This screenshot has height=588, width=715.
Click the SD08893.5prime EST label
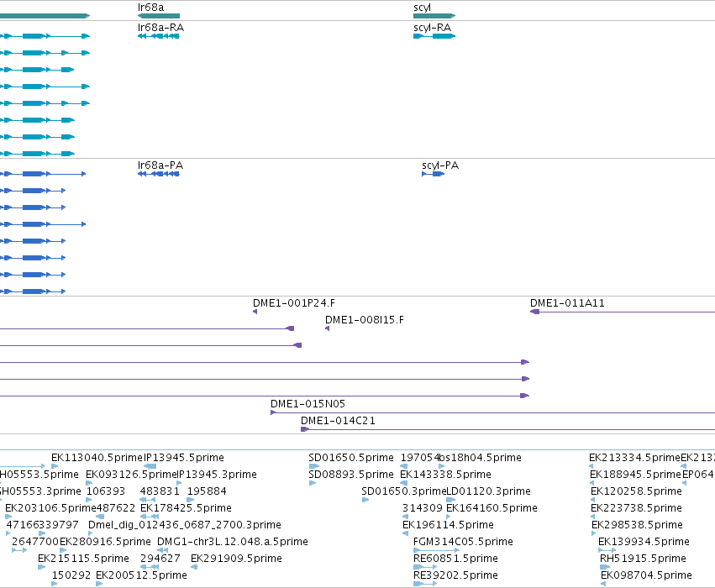point(351,474)
